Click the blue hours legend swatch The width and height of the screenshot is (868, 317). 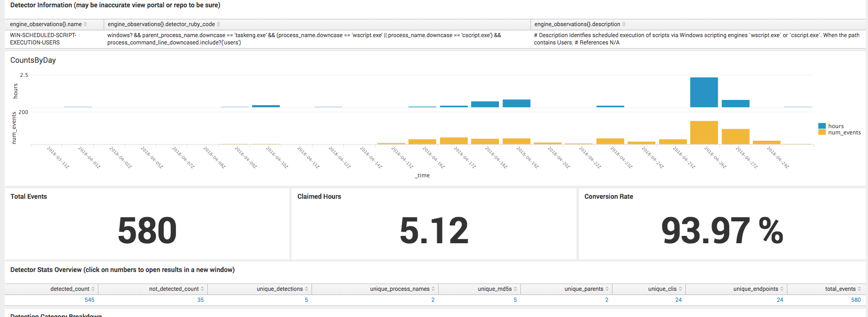coord(822,126)
